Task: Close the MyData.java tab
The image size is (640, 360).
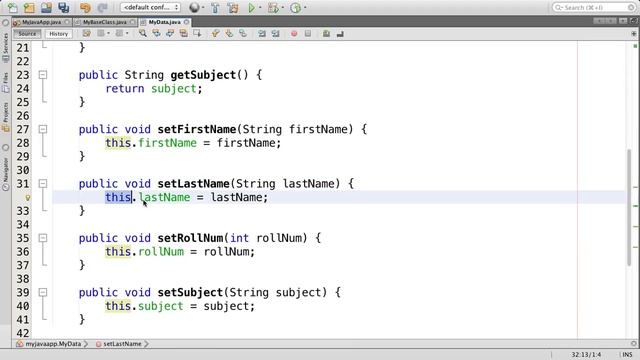Action: (x=186, y=22)
